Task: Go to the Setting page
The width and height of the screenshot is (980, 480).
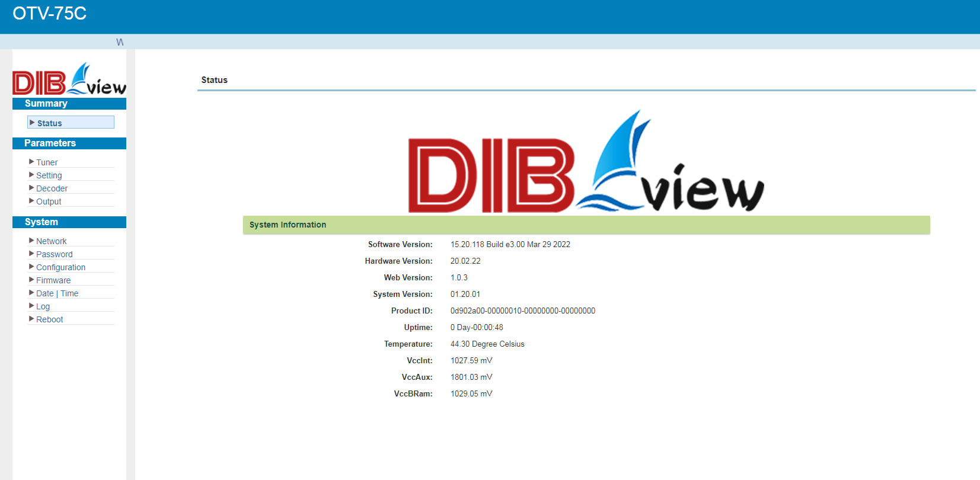Action: click(49, 175)
